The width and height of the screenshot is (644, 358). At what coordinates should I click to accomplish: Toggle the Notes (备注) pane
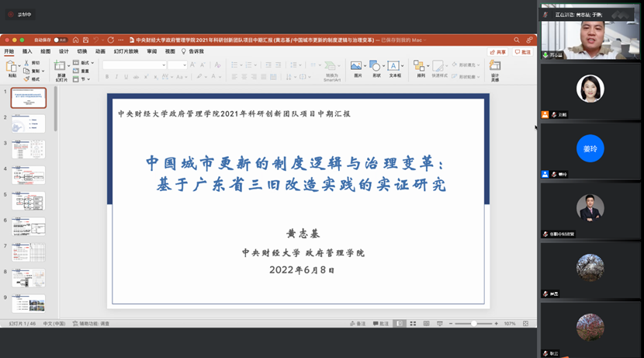click(358, 324)
